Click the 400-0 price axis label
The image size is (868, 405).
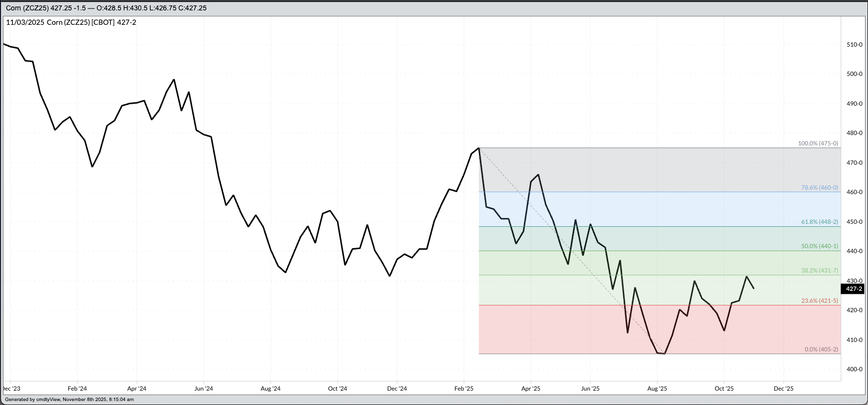(x=854, y=369)
